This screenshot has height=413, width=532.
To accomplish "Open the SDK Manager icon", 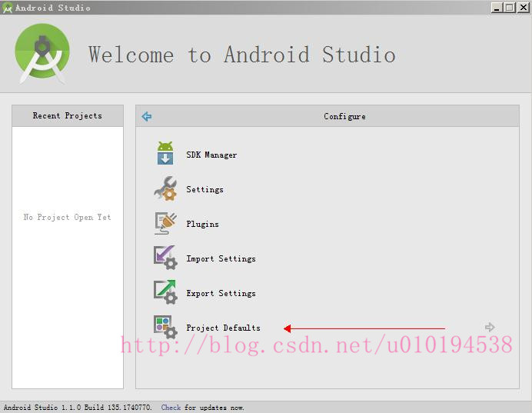I will click(x=165, y=153).
